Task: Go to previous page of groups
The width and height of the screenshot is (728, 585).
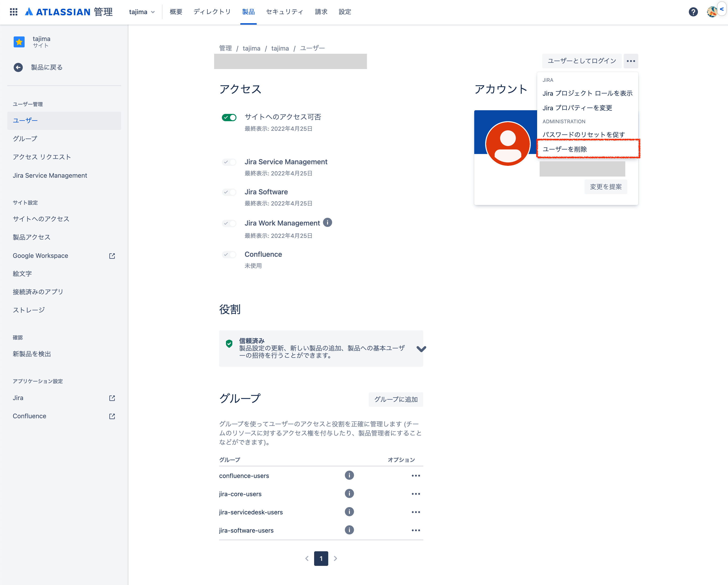Action: click(307, 558)
